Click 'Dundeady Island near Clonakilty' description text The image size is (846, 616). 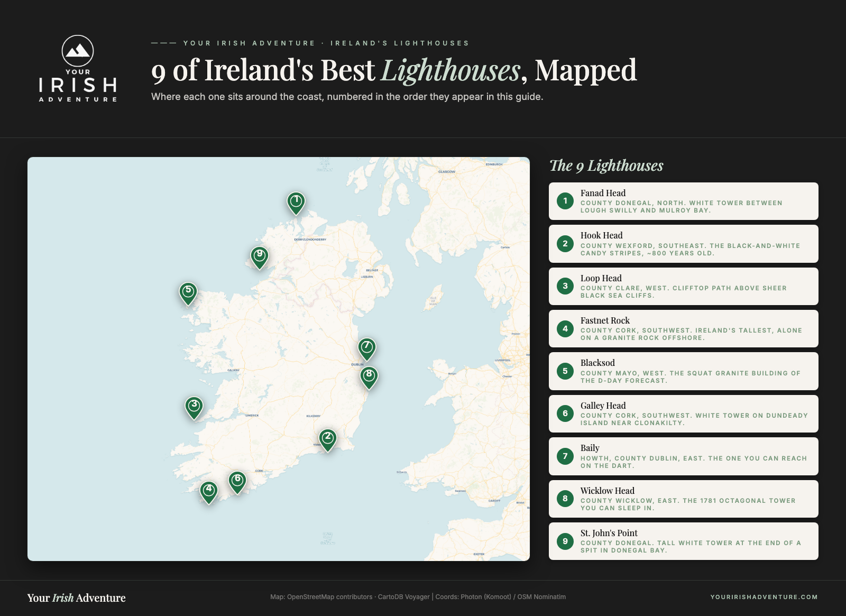coord(694,419)
